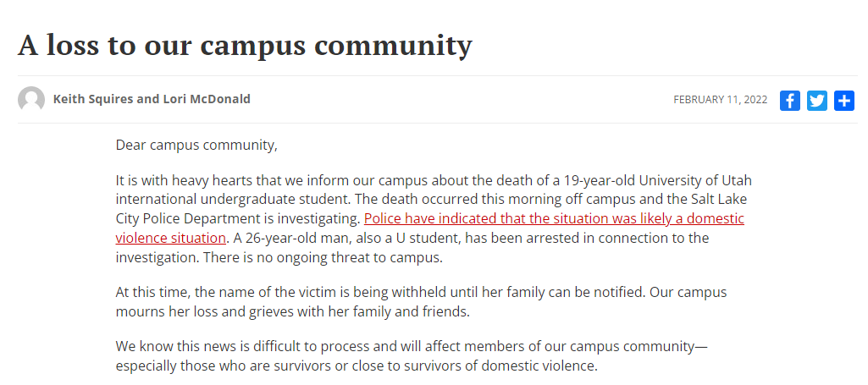Click the gray author avatar icon
The width and height of the screenshot is (868, 385).
[31, 100]
